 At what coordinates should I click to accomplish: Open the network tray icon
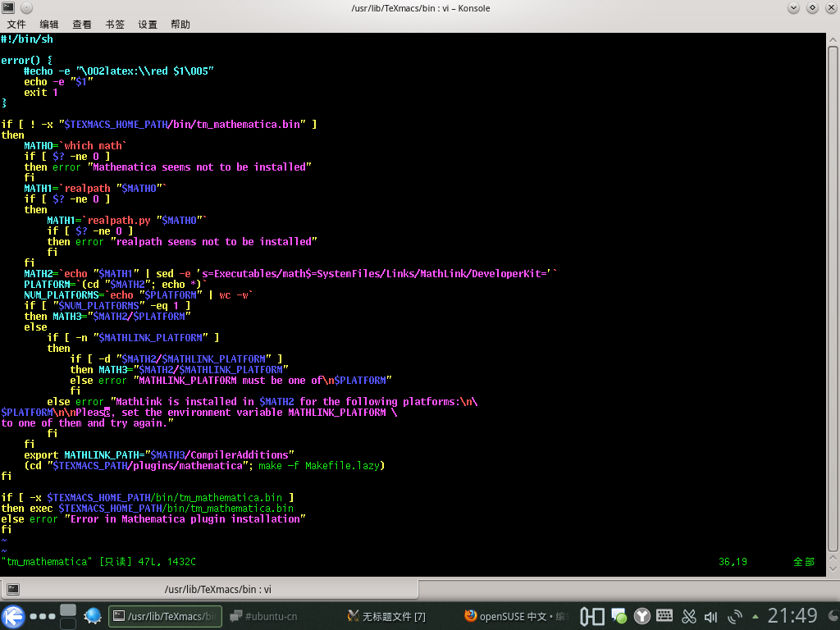[734, 617]
